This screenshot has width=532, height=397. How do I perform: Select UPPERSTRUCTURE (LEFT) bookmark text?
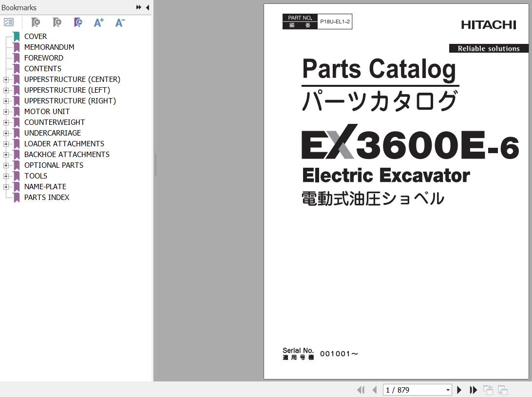67,90
